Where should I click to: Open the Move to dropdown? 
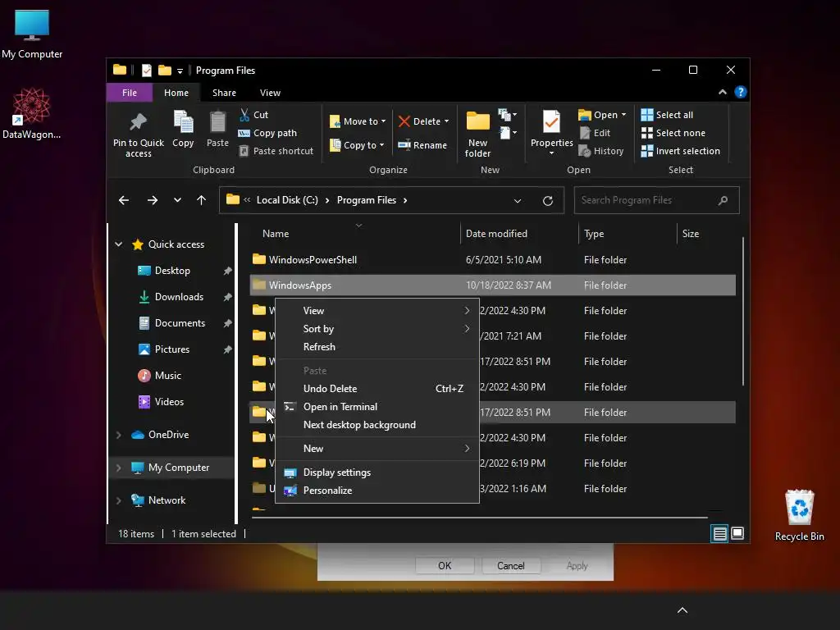[x=358, y=121]
